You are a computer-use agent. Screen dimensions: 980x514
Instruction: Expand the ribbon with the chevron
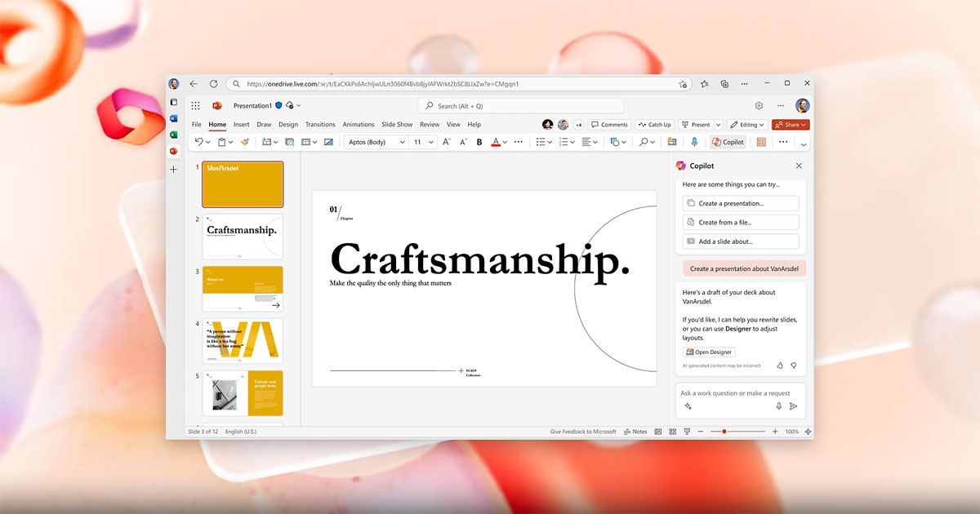804,144
